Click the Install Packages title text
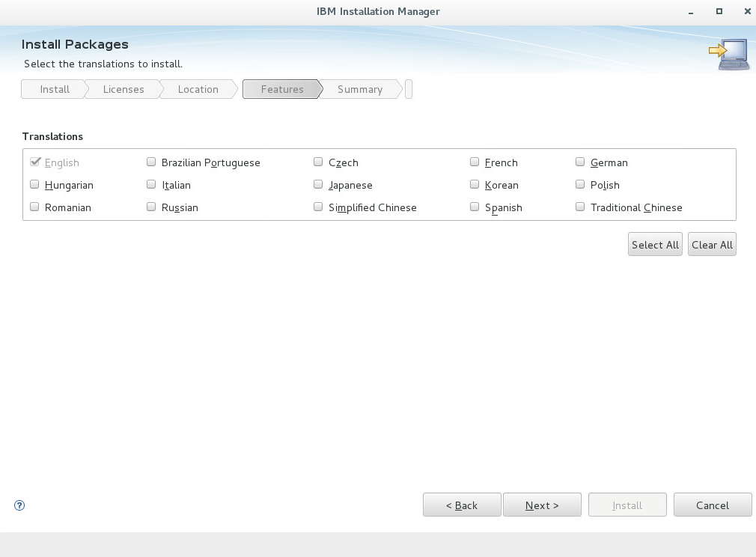The height and width of the screenshot is (557, 756). coord(75,44)
